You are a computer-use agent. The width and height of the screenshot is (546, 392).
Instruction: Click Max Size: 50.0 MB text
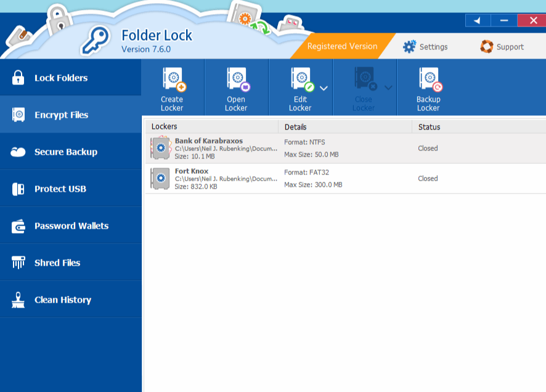(311, 154)
